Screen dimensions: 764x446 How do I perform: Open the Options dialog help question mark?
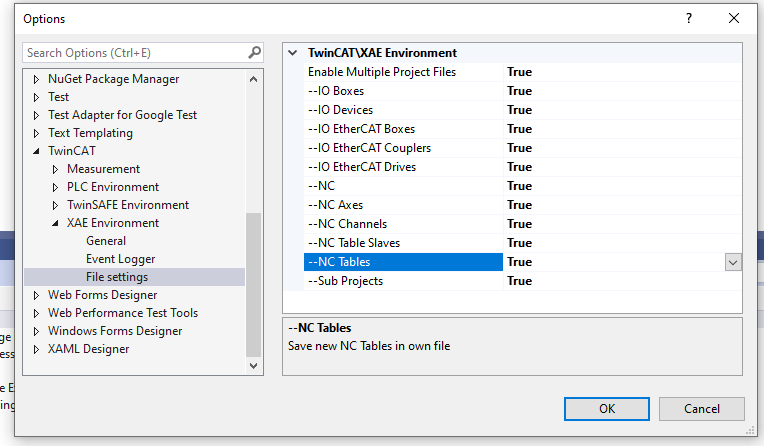point(688,19)
